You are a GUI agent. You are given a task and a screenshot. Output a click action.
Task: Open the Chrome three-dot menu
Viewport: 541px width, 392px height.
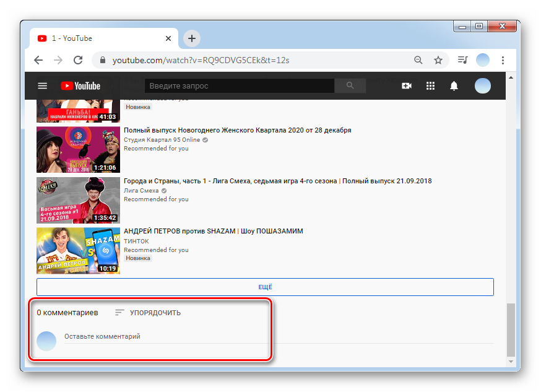(503, 60)
